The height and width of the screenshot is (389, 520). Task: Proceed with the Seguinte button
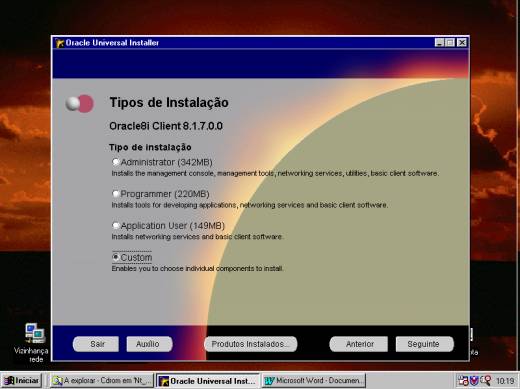pos(425,344)
